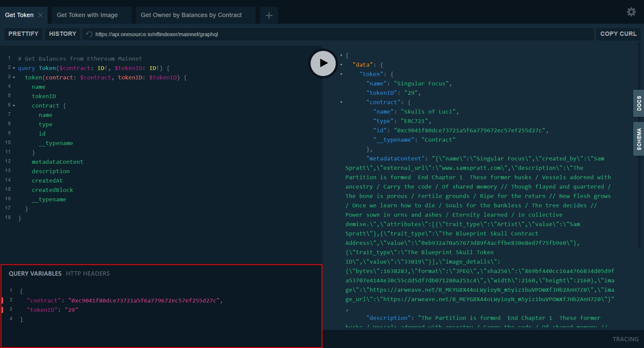Click the description field on line 13
Image resolution: width=644 pixels, height=348 pixels.
51,171
